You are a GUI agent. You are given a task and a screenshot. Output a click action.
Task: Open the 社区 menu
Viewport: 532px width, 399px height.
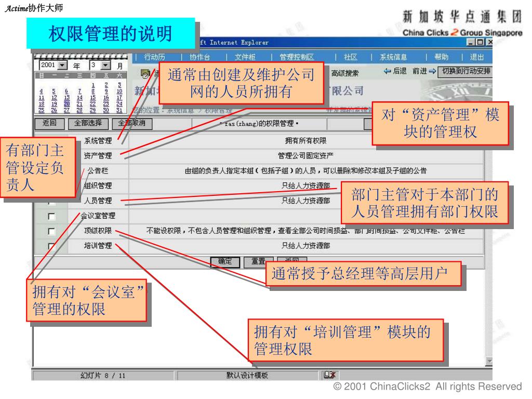[351, 57]
